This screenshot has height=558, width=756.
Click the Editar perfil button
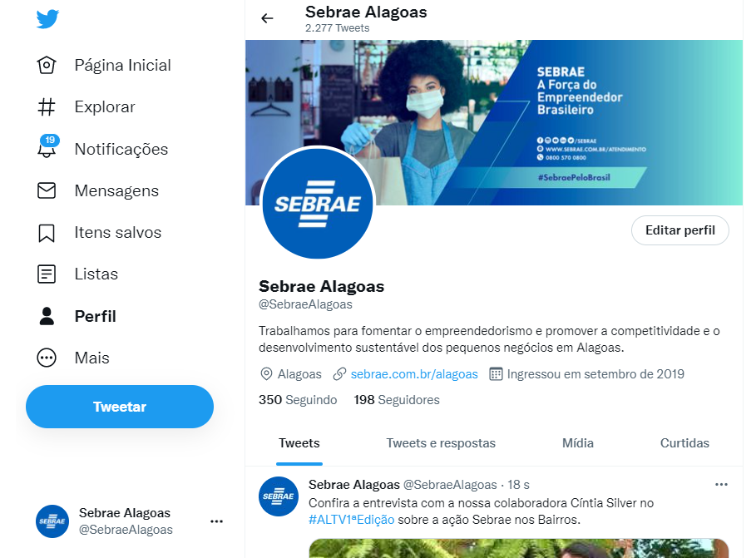[679, 230]
